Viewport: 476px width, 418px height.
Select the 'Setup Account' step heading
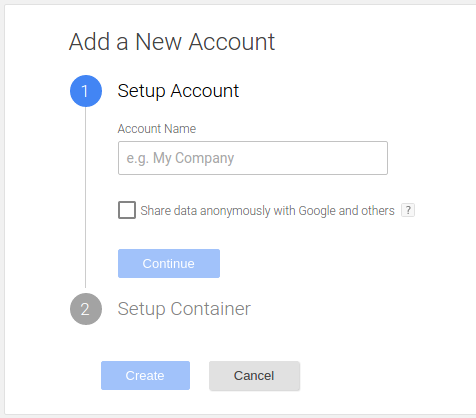178,91
